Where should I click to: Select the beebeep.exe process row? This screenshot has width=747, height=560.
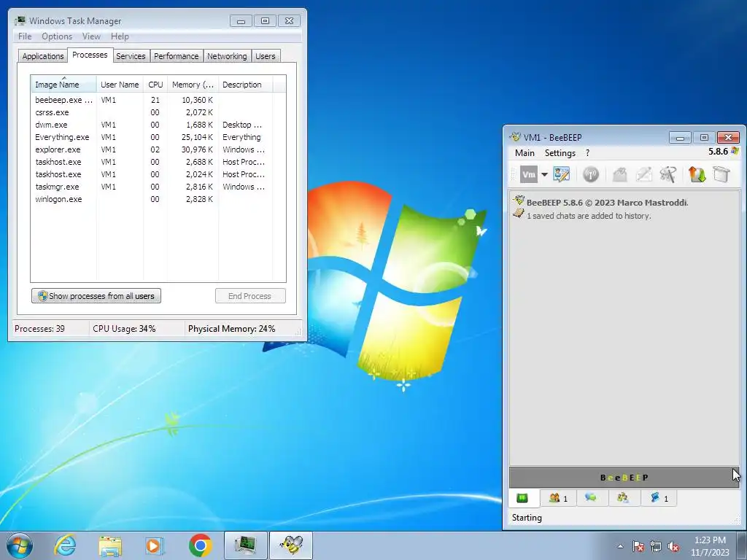(x=152, y=100)
